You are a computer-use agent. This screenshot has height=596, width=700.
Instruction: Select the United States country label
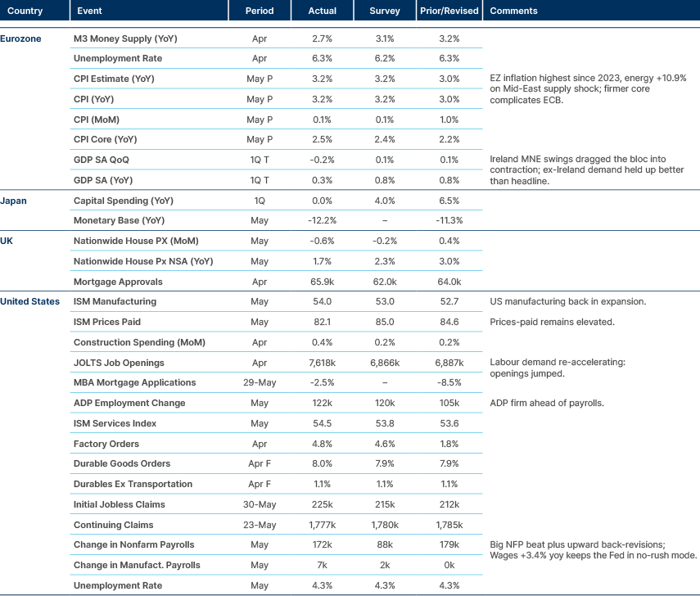(30, 301)
